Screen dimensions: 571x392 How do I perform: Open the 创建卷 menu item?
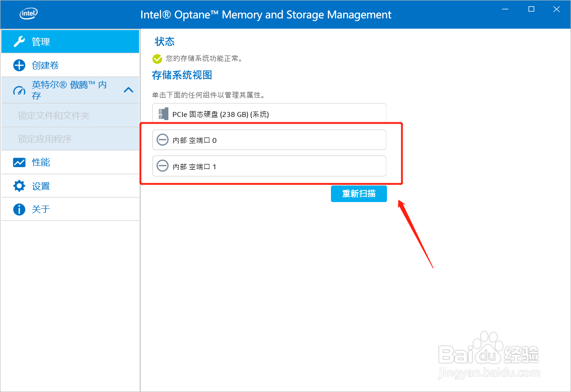tap(70, 65)
